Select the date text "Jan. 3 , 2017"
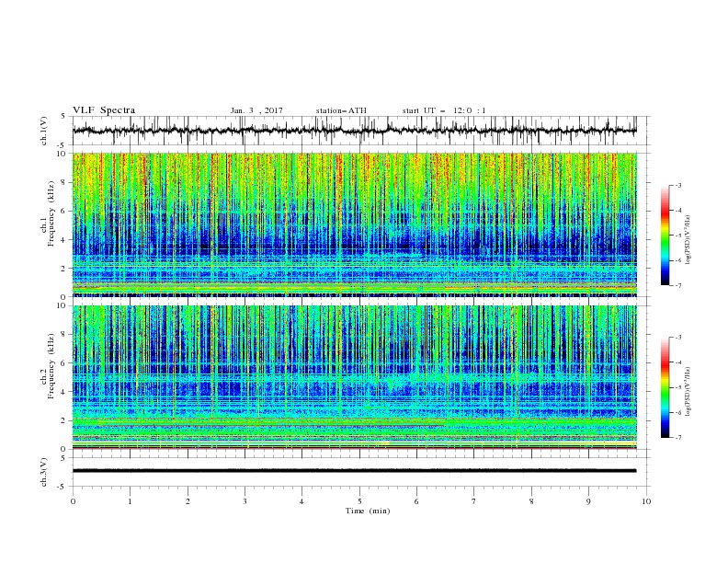 tap(256, 110)
